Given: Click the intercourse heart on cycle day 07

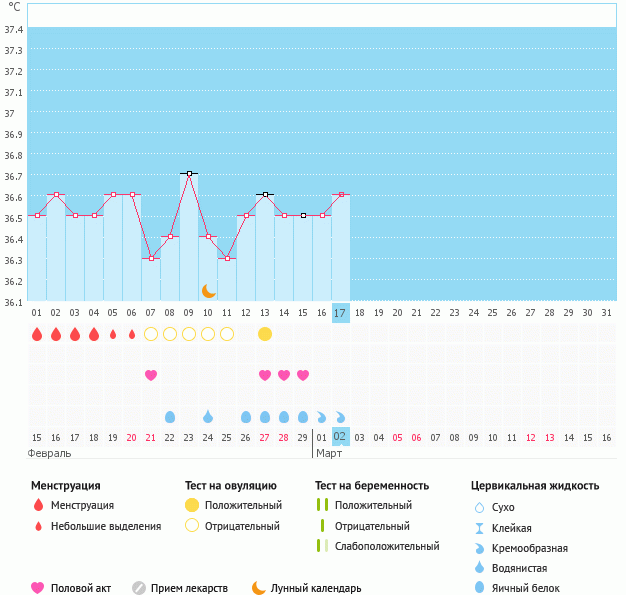Looking at the screenshot, I should 151,375.
